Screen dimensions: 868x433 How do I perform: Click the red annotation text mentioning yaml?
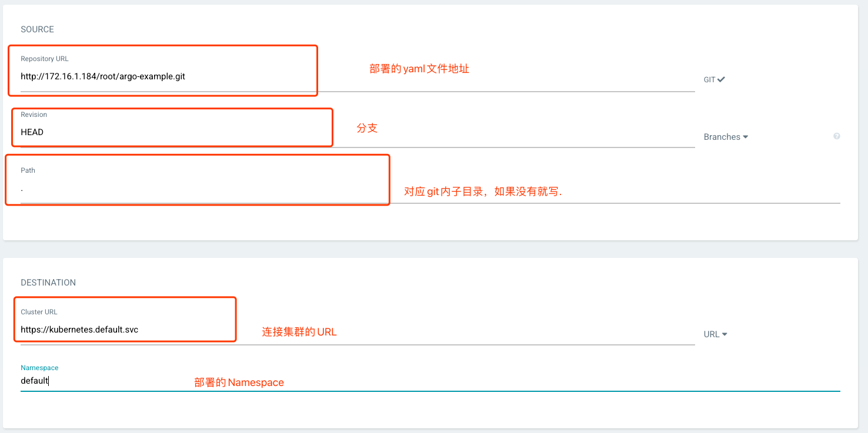[419, 69]
